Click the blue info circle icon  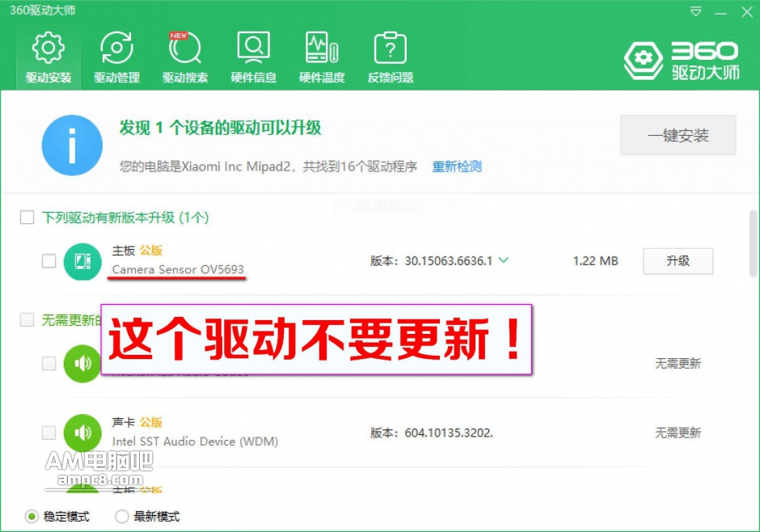coord(72,145)
